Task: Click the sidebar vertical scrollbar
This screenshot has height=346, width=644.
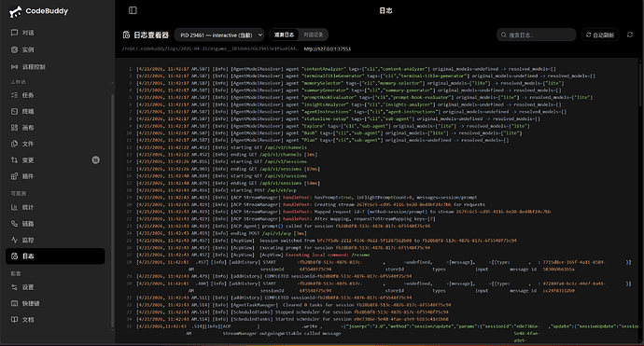Action: coord(113,212)
